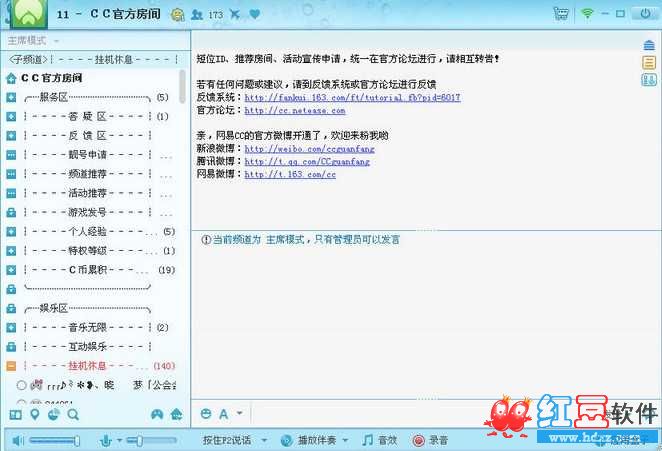
Task: Click the 音效 sound effects button
Action: (380, 440)
